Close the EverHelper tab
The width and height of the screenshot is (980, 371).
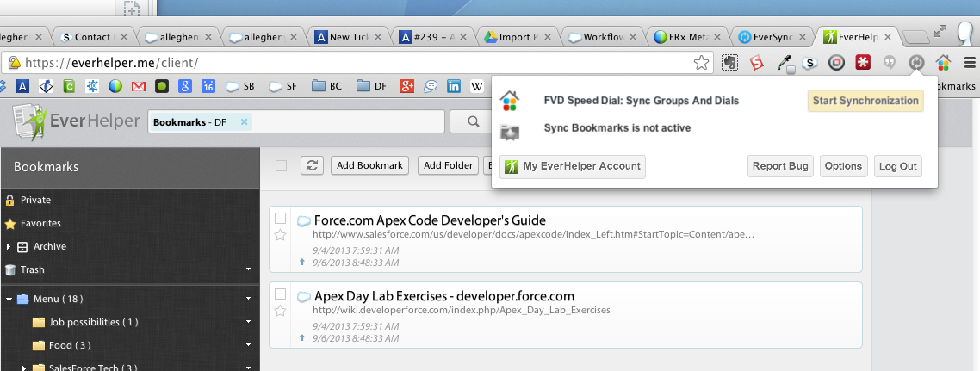click(x=889, y=37)
